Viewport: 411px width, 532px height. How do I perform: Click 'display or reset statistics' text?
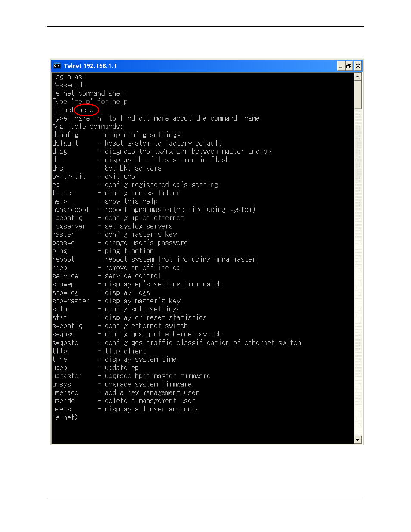156,318
